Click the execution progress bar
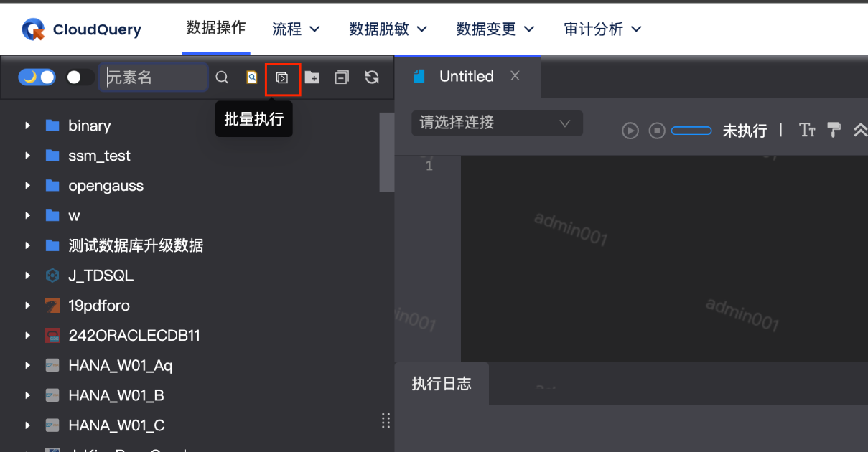This screenshot has width=868, height=452. (x=691, y=131)
